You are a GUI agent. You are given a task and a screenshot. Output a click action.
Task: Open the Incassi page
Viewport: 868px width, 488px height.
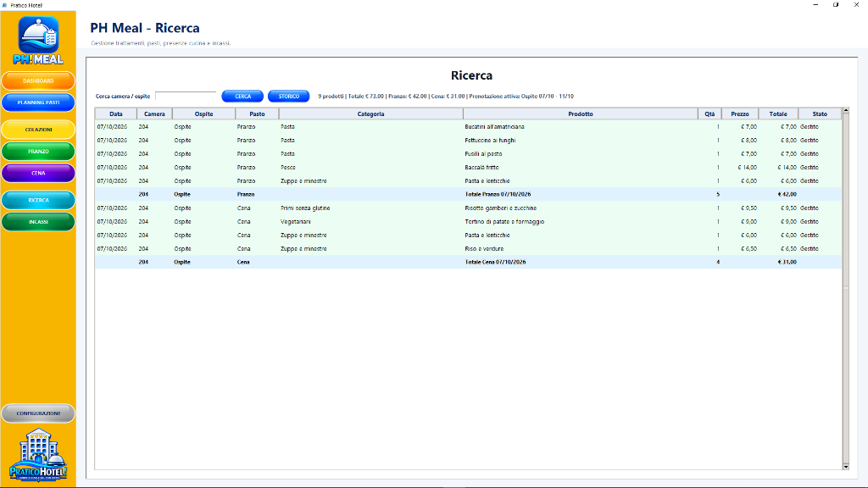coord(38,222)
